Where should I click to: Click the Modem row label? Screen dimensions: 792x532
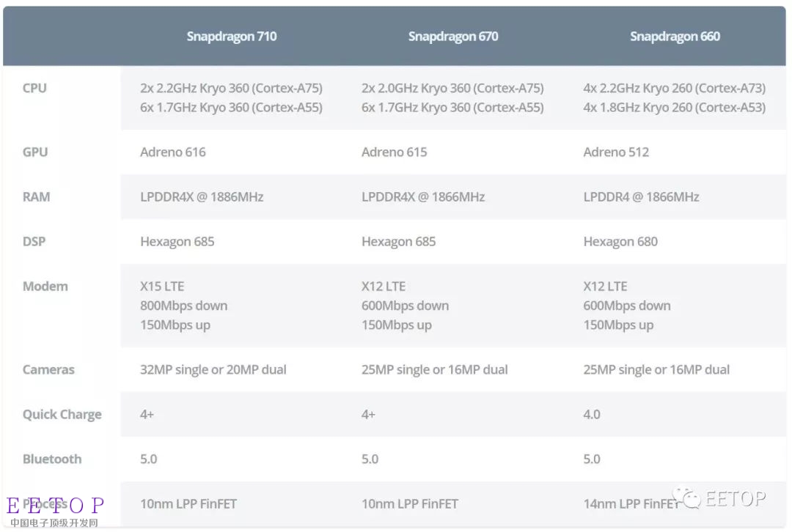click(x=45, y=287)
